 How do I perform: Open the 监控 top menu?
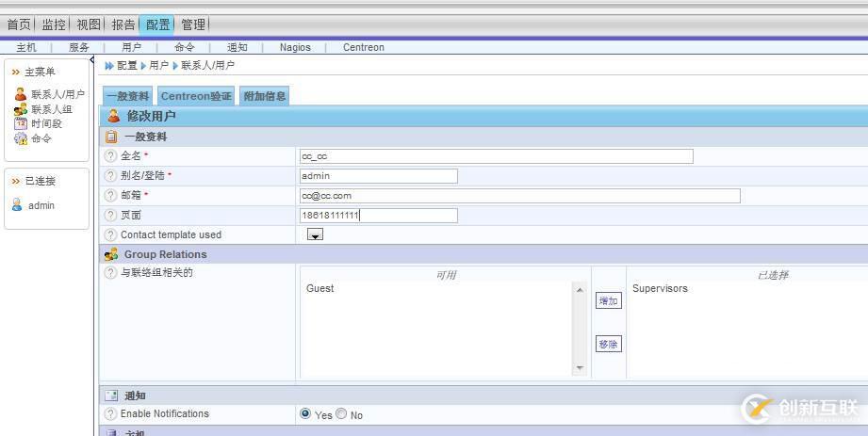click(x=54, y=24)
